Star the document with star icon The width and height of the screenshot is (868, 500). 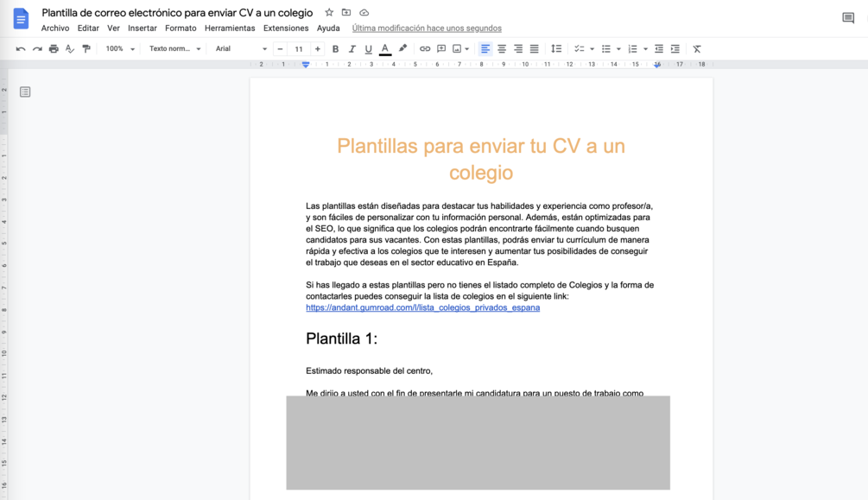329,12
